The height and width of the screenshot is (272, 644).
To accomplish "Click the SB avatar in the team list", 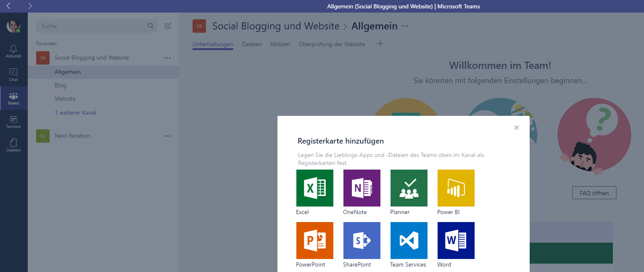I will (43, 58).
